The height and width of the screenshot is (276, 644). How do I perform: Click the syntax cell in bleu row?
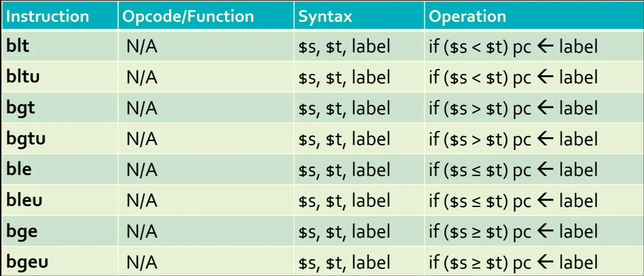coord(344,201)
